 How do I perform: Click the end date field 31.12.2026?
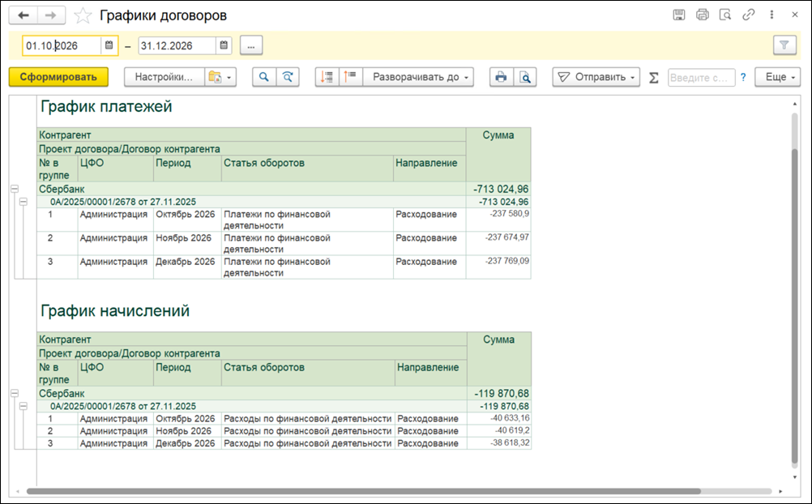click(x=177, y=45)
